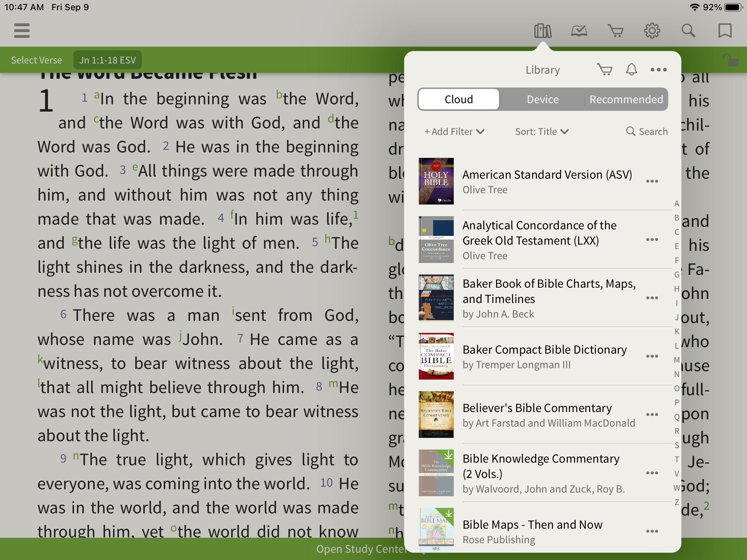The image size is (747, 560).
Task: Jump to letter B in index
Action: pyautogui.click(x=677, y=218)
